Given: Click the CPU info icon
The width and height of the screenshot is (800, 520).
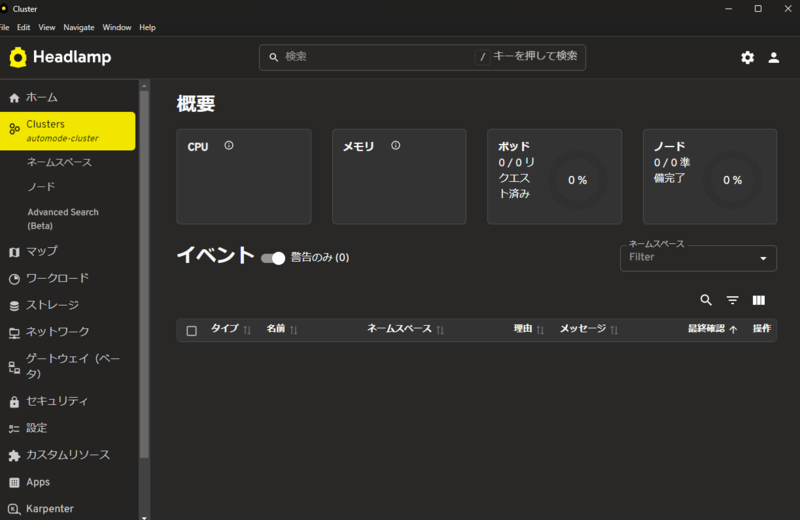Looking at the screenshot, I should tap(229, 145).
